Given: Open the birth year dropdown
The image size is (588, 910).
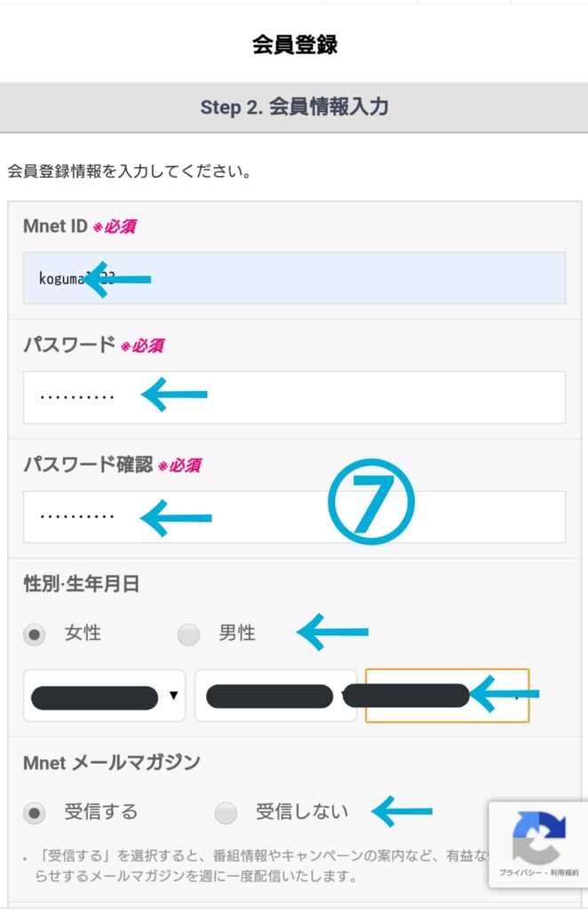Looking at the screenshot, I should [x=105, y=695].
